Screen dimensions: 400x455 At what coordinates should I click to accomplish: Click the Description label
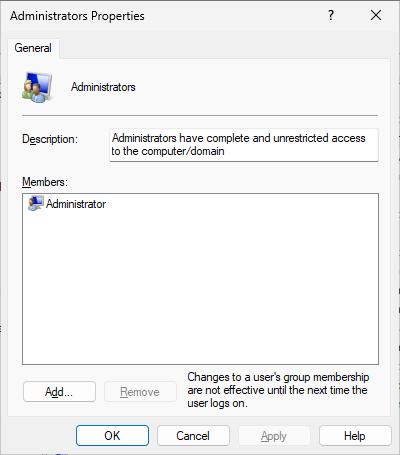(x=50, y=139)
